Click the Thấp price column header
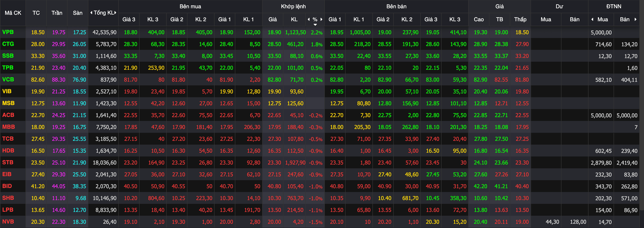 pos(520,19)
